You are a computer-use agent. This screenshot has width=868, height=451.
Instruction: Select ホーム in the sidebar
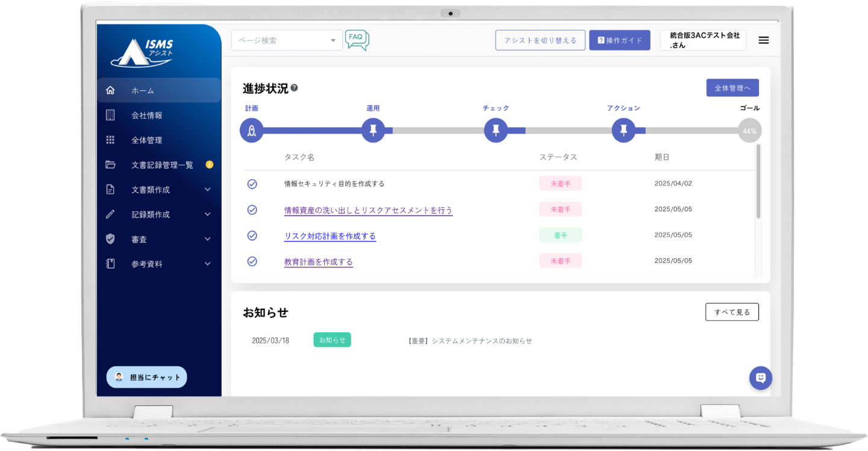(159, 90)
